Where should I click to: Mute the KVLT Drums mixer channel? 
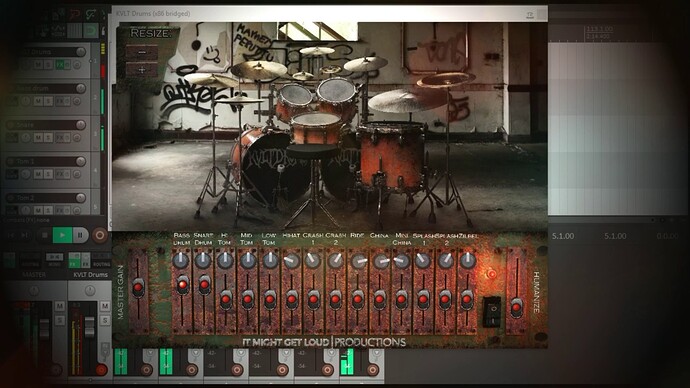[105, 306]
